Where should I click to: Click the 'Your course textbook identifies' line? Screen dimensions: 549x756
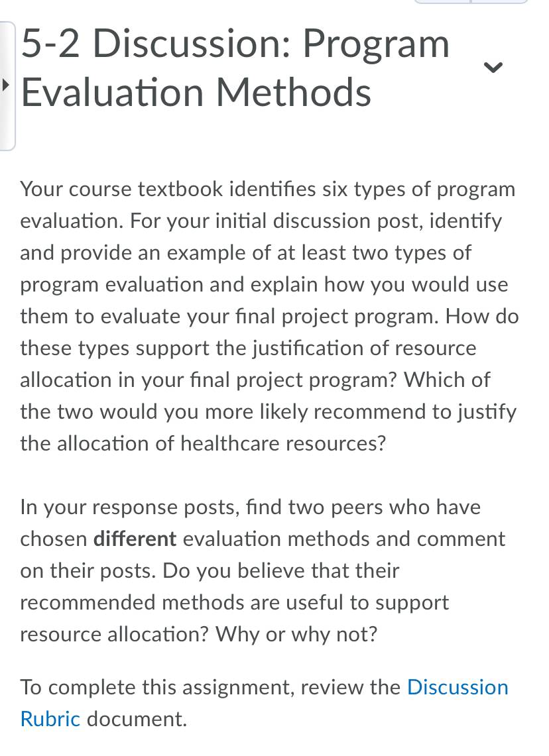click(x=268, y=189)
